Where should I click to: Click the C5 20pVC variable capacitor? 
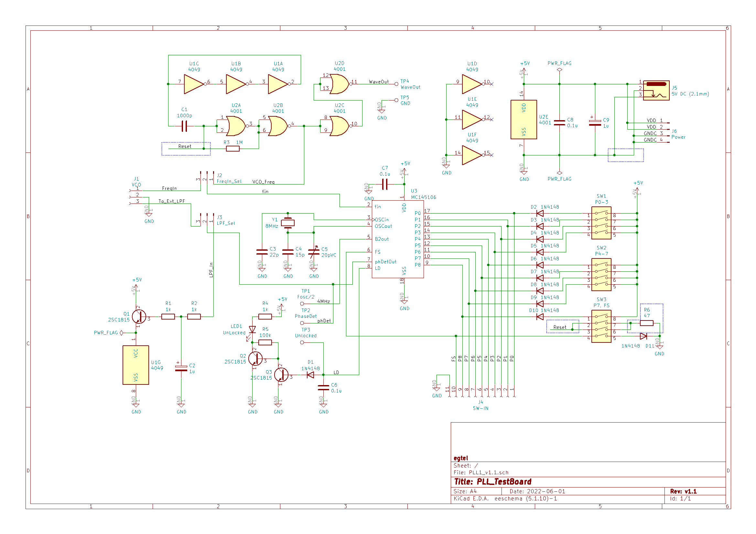[314, 252]
